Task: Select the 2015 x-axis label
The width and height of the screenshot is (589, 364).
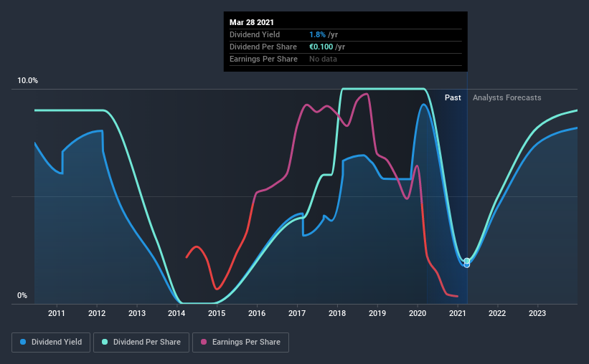Action: pos(217,313)
